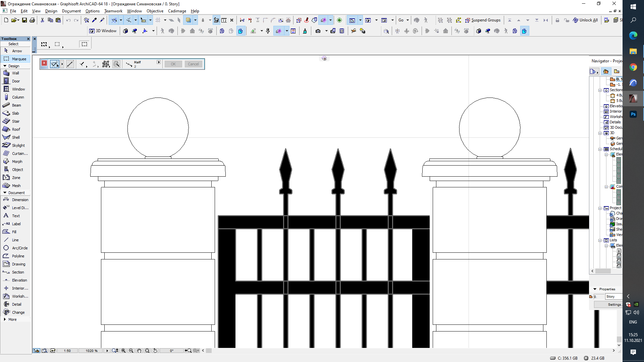Toggle the polygon selection mode in pet palette
Image resolution: width=644 pixels, height=362 pixels.
tap(54, 64)
